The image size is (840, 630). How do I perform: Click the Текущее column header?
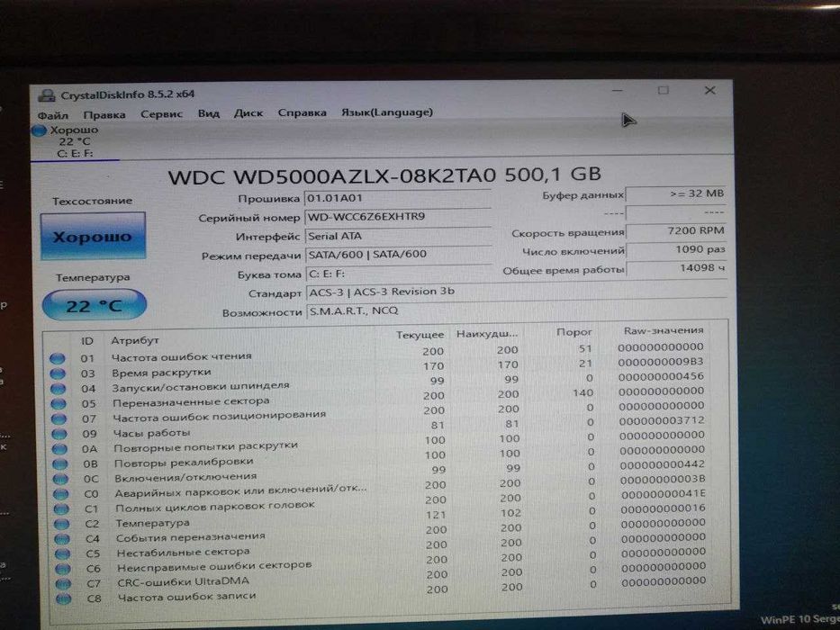(420, 335)
